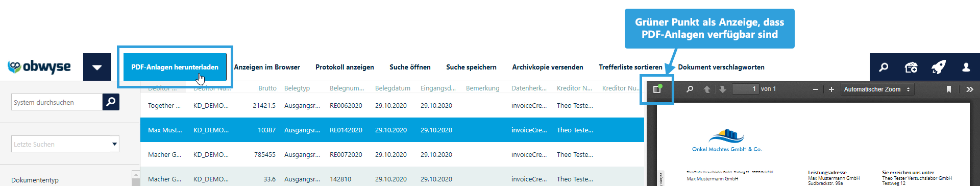Image resolution: width=980 pixels, height=186 pixels.
Task: Select Protokoll anzeigen menu item
Action: 345,67
